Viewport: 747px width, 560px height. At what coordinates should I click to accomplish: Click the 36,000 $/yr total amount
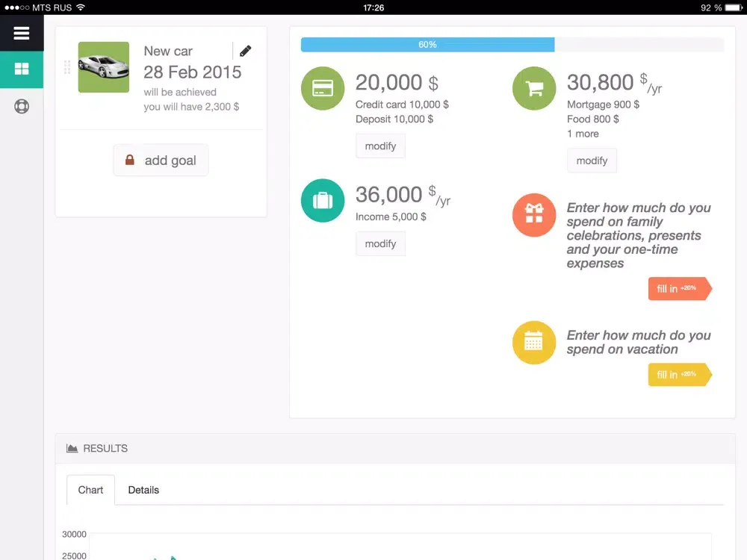pos(403,195)
